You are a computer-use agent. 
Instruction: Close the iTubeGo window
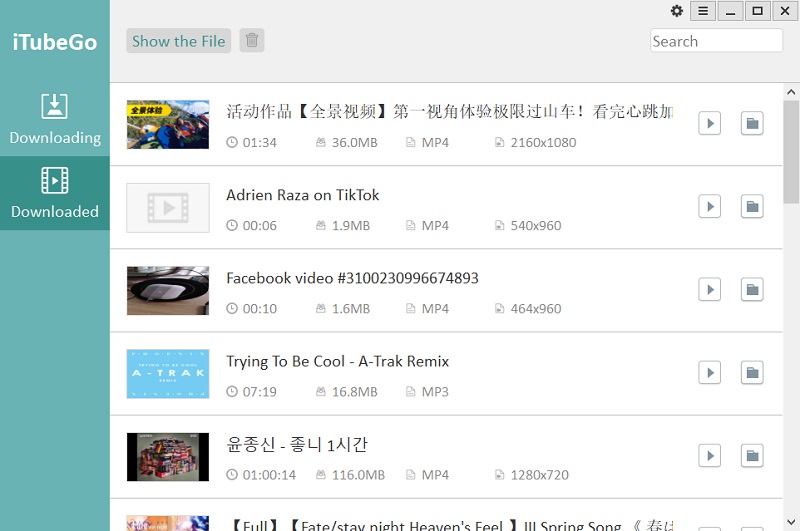785,11
